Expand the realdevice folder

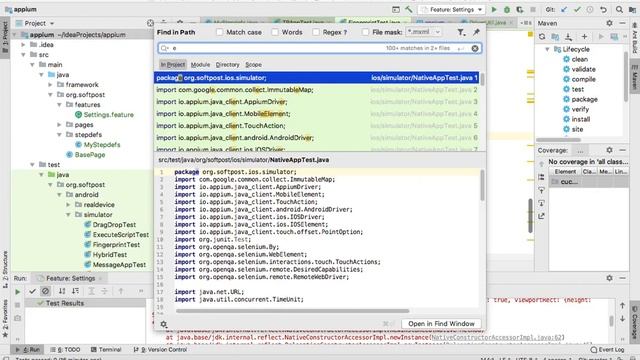pos(68,204)
